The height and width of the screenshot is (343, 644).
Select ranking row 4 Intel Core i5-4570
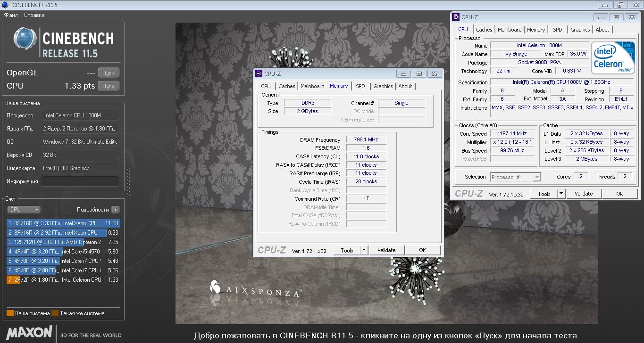coord(63,252)
